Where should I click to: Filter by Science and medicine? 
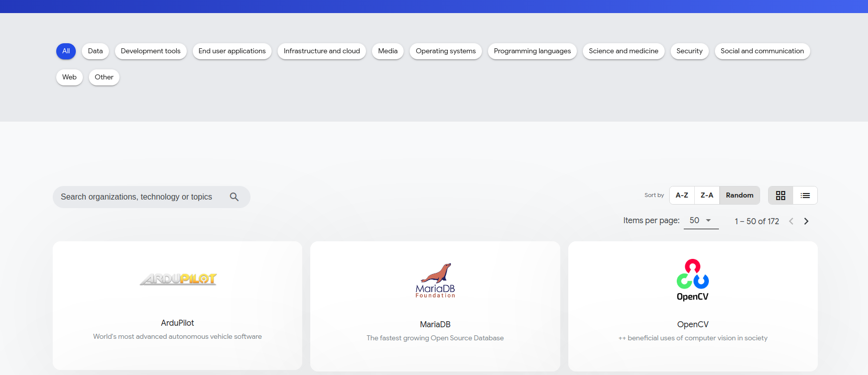point(624,51)
